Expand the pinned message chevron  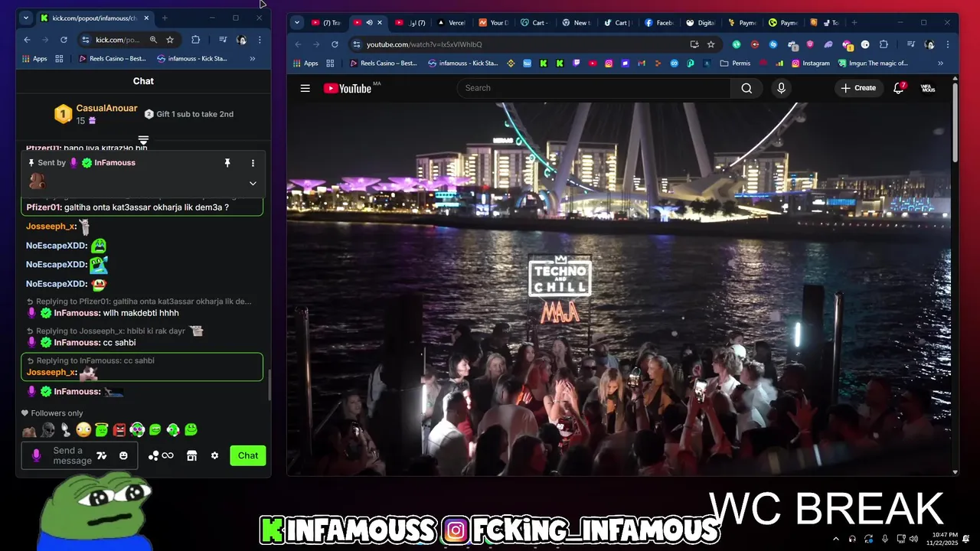tap(253, 183)
